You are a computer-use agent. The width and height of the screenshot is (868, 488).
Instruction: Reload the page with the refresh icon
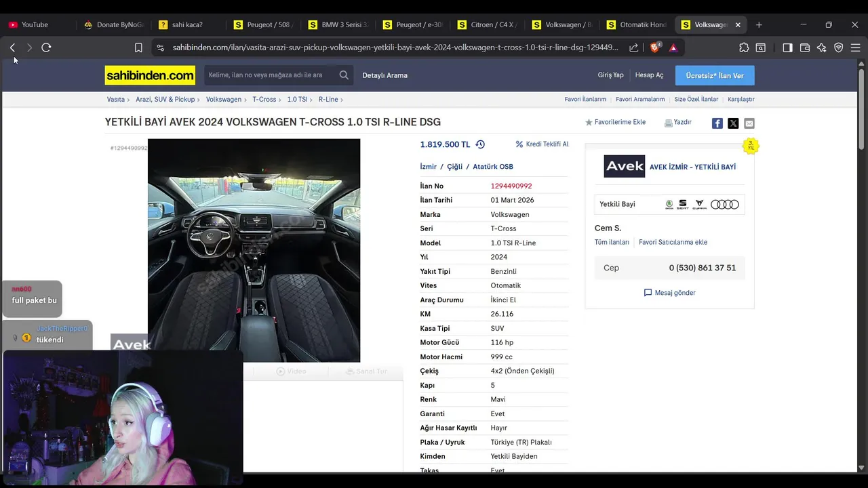(x=46, y=47)
